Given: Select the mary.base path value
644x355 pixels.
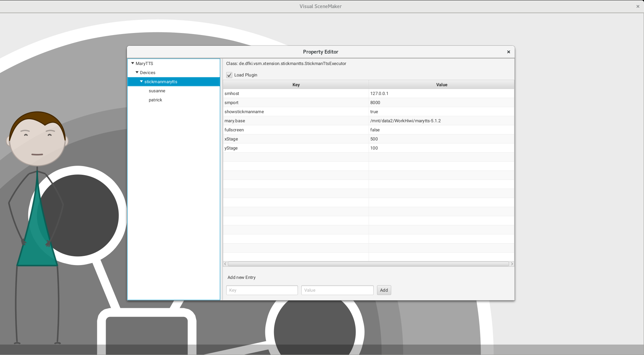Looking at the screenshot, I should 405,121.
